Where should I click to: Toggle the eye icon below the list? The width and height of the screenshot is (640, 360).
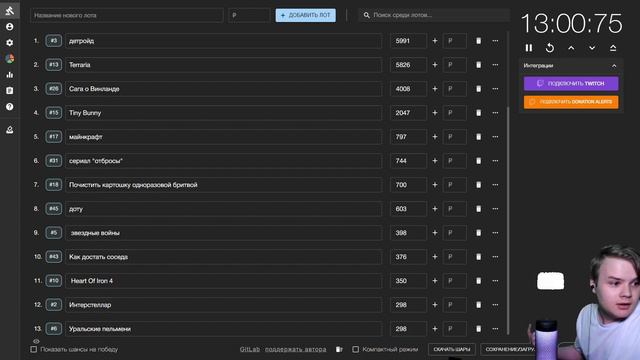coord(36,341)
